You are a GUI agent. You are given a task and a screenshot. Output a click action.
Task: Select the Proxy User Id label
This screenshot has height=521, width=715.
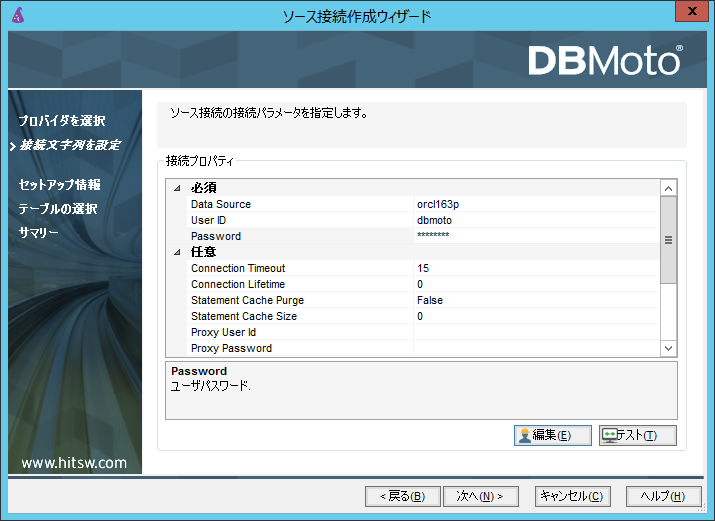(x=223, y=332)
